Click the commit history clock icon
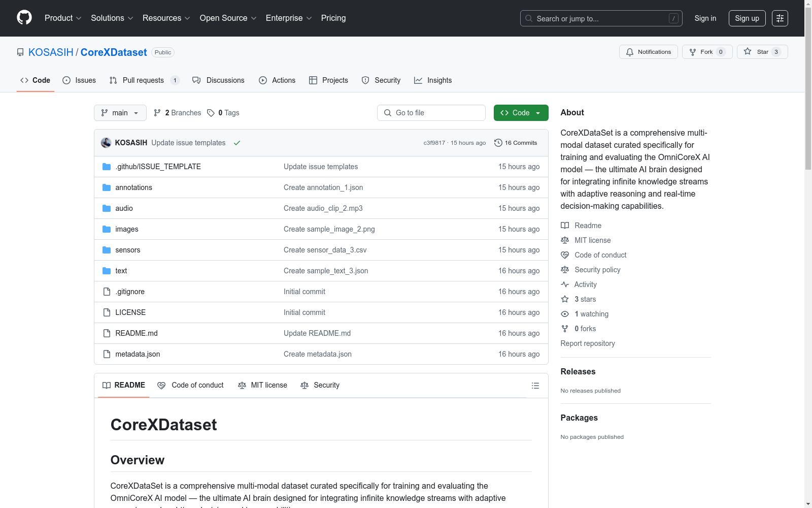This screenshot has width=812, height=508. point(498,143)
